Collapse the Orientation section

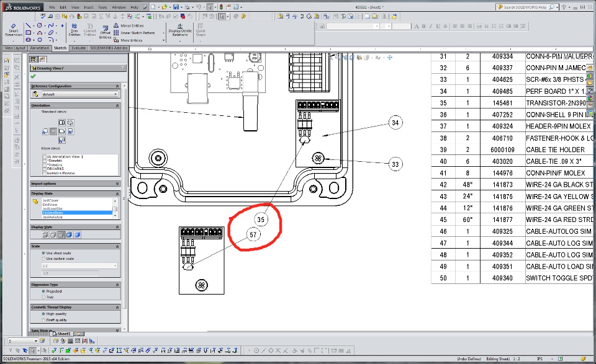click(x=117, y=105)
